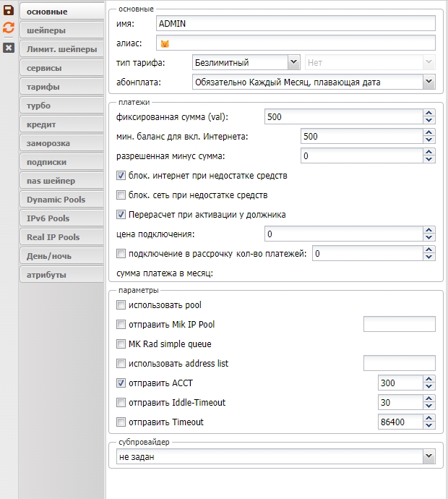The height and width of the screenshot is (499, 448).
Task: Open the заморозка tab
Action: click(x=61, y=143)
